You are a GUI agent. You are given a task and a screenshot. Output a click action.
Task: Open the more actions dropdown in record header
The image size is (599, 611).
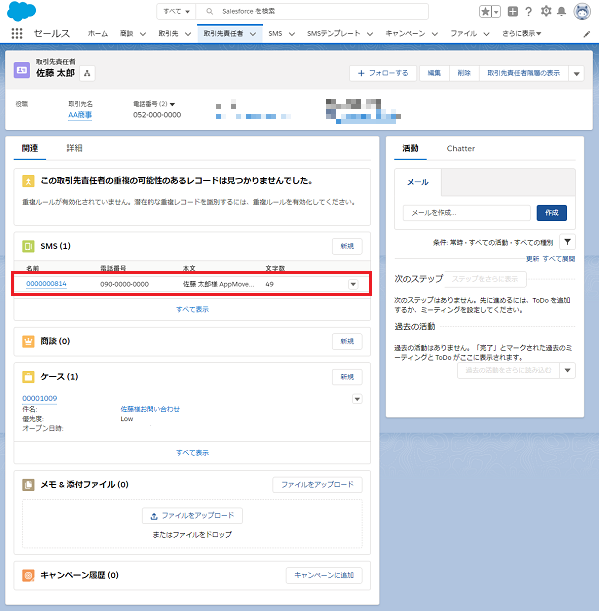point(576,73)
